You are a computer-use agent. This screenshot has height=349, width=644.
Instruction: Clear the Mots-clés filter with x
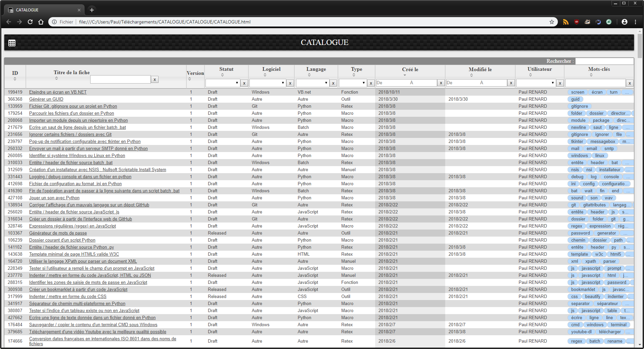pyautogui.click(x=630, y=83)
